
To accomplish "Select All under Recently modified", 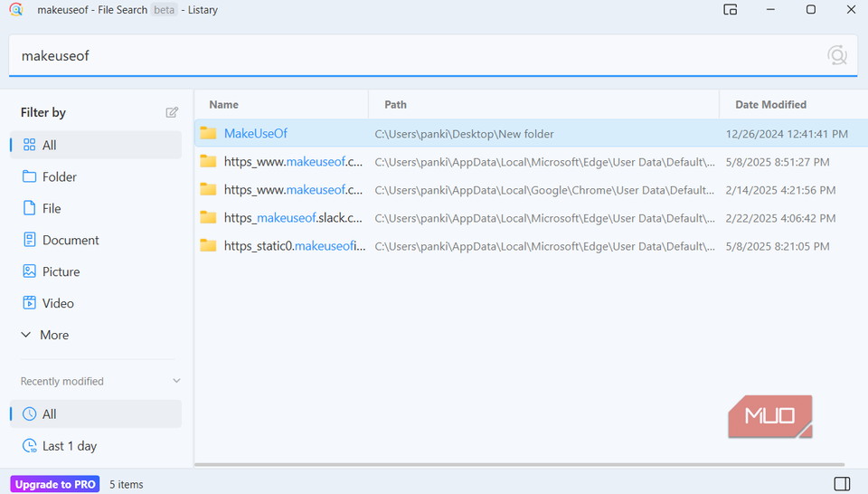I will point(96,413).
